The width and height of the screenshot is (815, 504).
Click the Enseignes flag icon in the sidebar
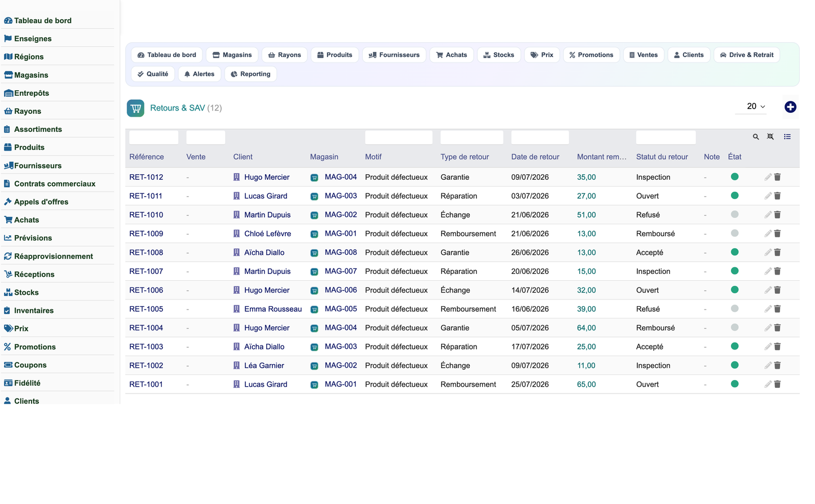coord(8,39)
